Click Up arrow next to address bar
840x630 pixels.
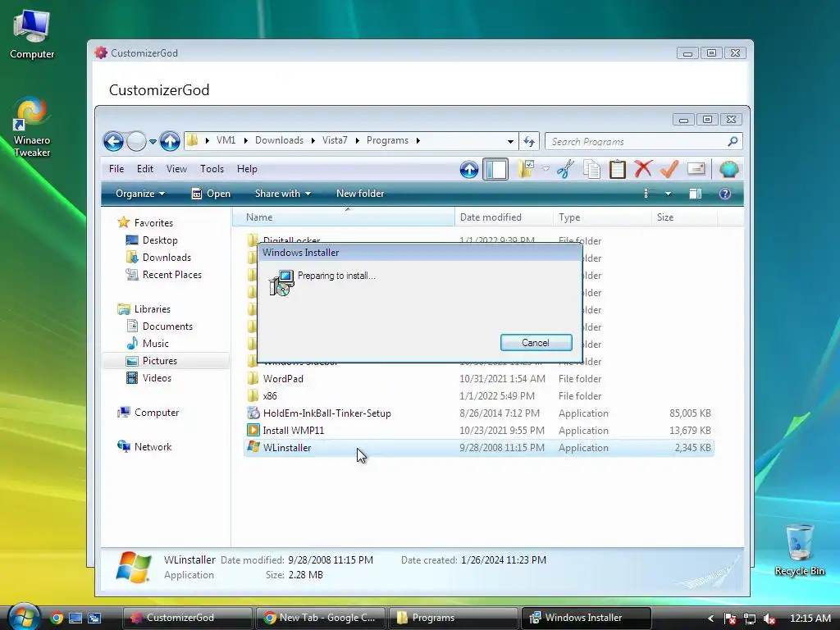tap(170, 141)
